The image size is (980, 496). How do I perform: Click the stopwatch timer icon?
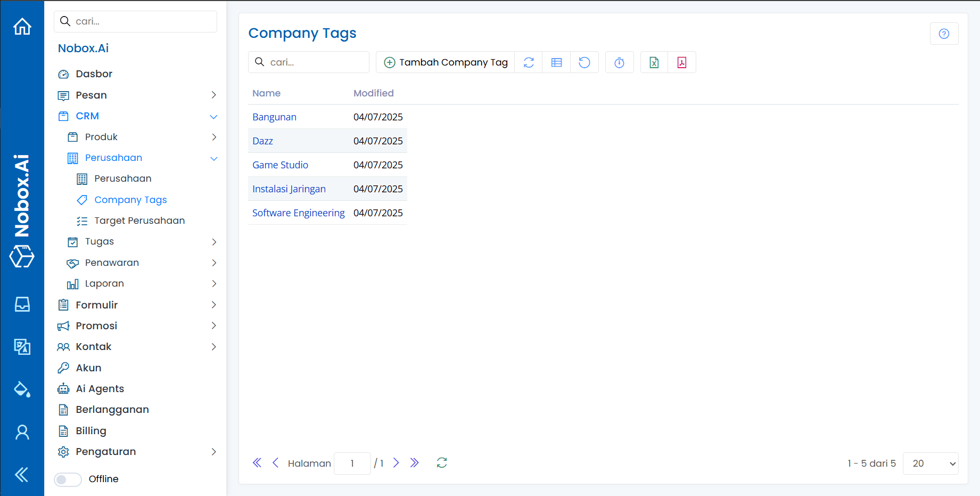[x=619, y=62]
